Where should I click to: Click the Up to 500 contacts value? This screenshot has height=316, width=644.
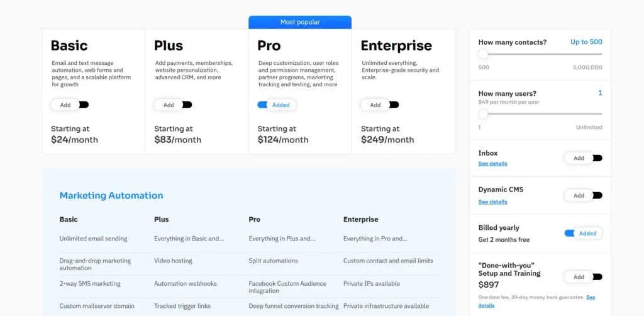[x=587, y=42]
